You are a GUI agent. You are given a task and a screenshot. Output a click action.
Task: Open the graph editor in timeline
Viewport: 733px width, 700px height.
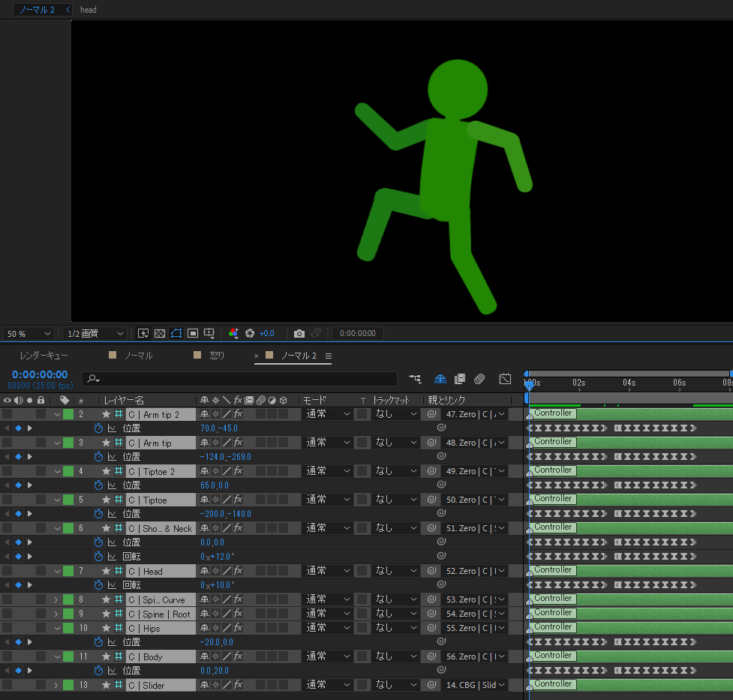(505, 379)
